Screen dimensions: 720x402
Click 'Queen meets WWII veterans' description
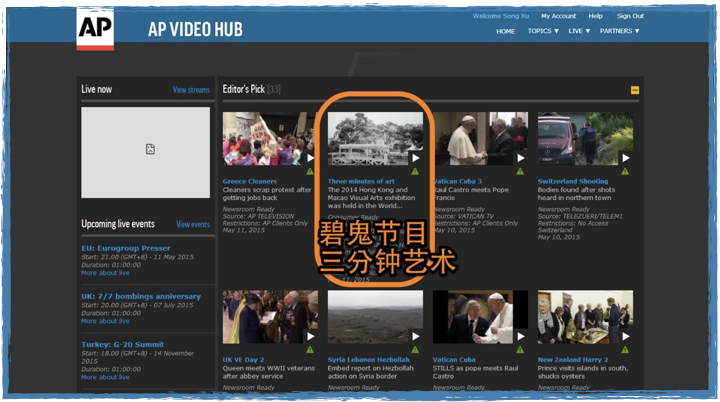tap(269, 372)
